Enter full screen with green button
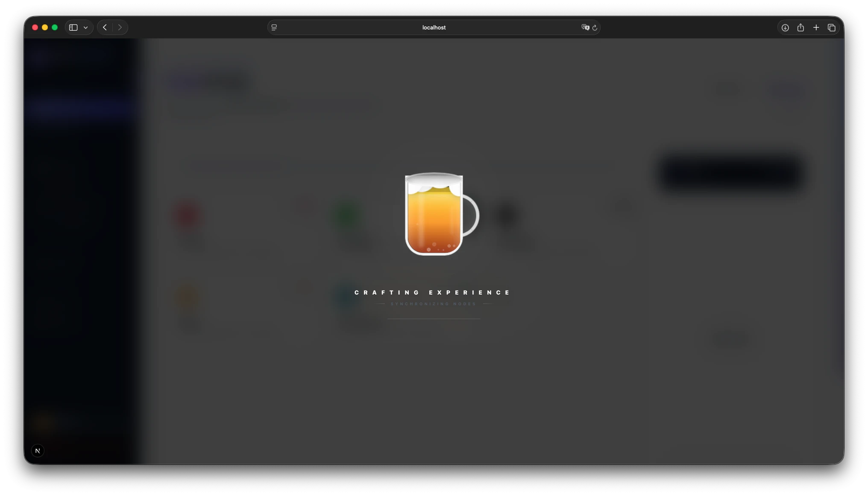The width and height of the screenshot is (868, 496). [x=55, y=27]
